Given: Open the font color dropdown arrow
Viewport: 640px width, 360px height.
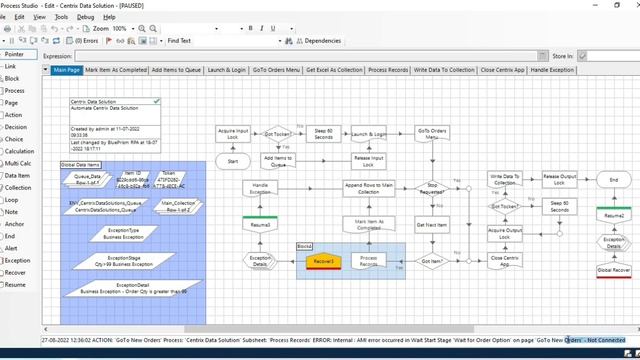Looking at the screenshot, I should pos(291,29).
